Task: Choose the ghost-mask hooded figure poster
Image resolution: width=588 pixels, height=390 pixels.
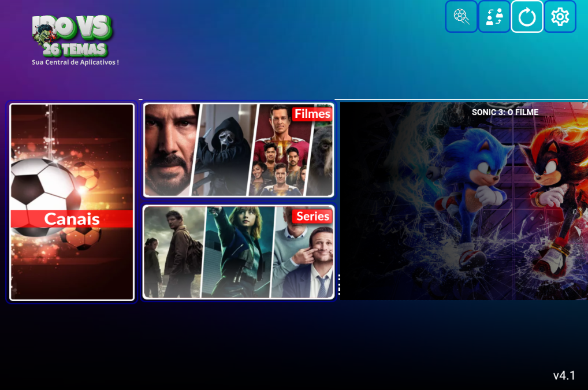Action: click(x=224, y=150)
